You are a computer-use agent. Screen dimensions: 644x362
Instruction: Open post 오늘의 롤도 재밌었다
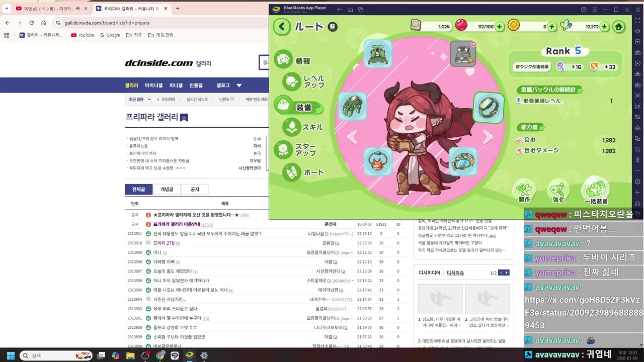coord(173,271)
